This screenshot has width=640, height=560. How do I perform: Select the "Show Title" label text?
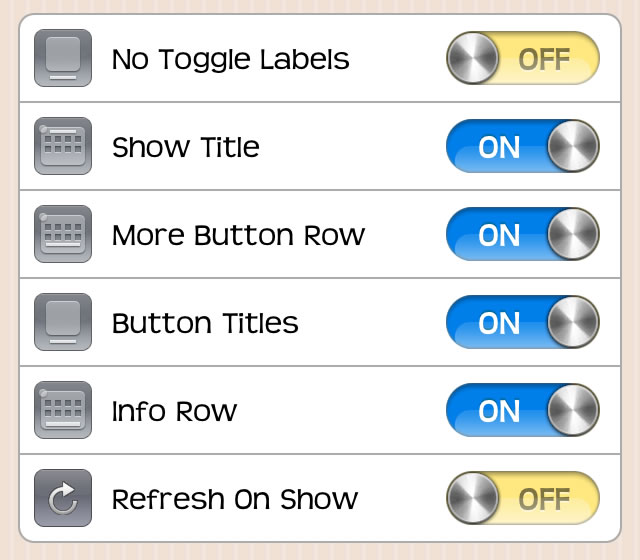[x=186, y=147]
